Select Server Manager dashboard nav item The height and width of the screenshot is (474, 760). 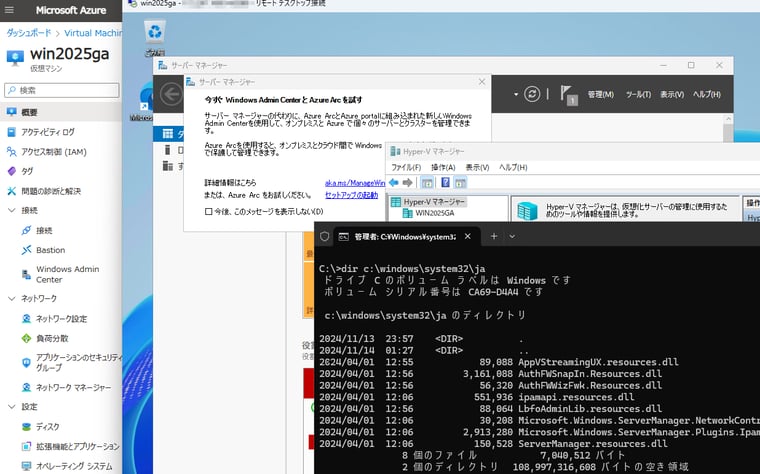tap(169, 134)
